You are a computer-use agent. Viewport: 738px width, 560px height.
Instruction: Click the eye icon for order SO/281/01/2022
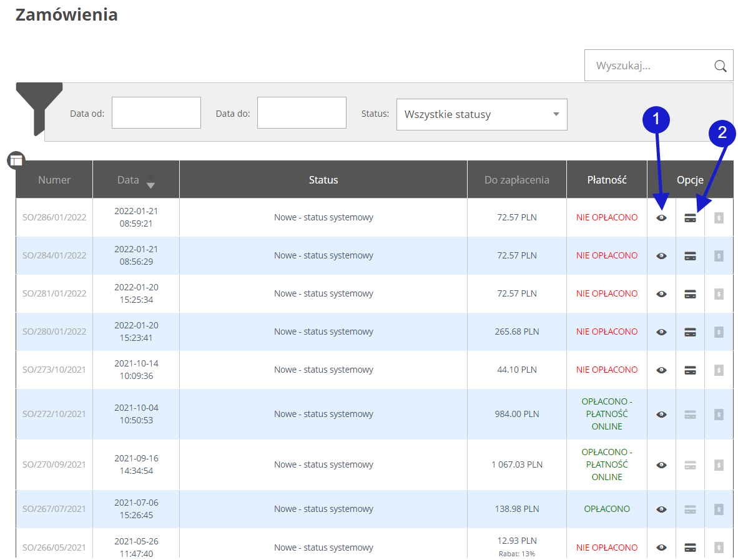click(x=661, y=294)
